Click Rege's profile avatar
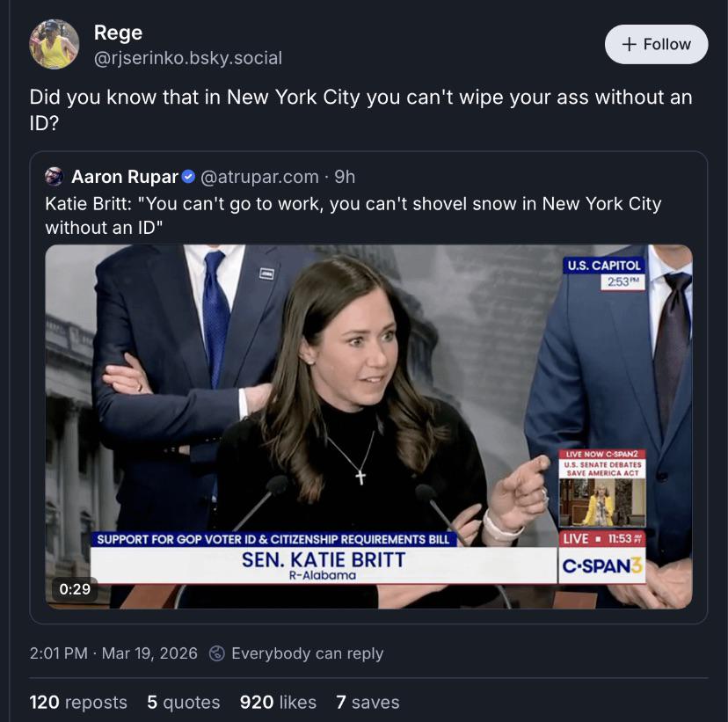Viewport: 728px width, 722px height. pos(55,44)
